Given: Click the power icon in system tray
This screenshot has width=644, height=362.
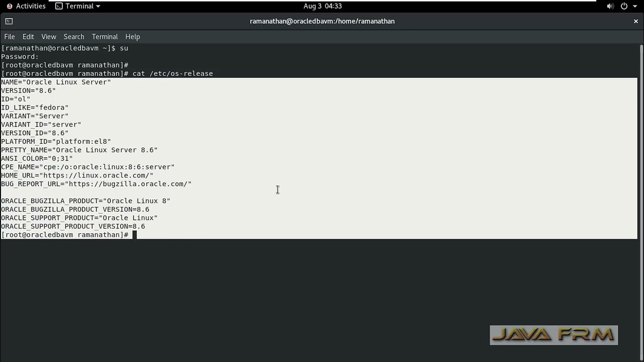Looking at the screenshot, I should coord(624,6).
